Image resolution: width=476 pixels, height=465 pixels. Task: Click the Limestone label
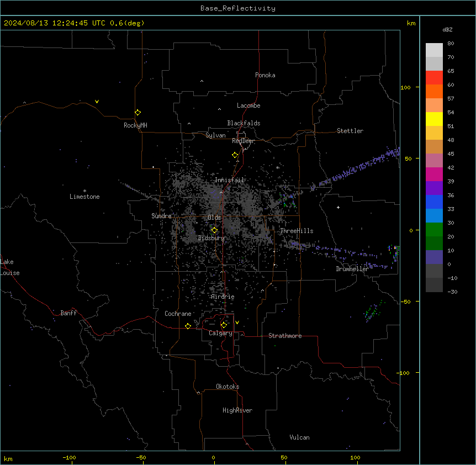84,197
